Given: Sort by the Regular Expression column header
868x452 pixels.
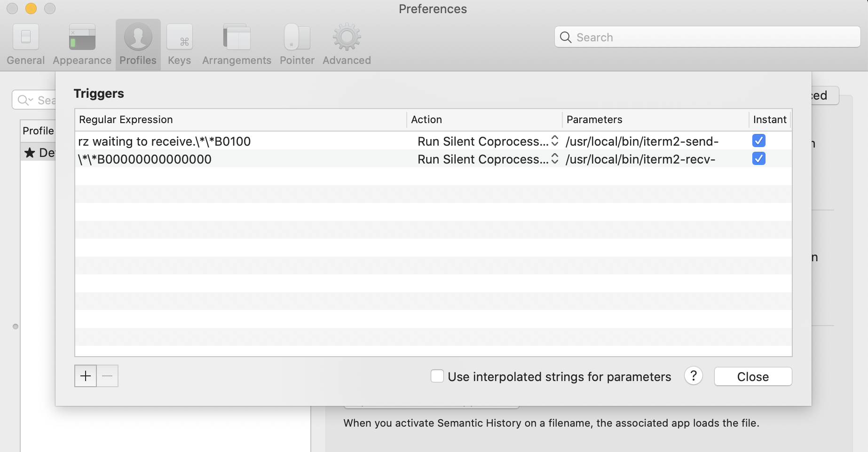Looking at the screenshot, I should point(241,120).
